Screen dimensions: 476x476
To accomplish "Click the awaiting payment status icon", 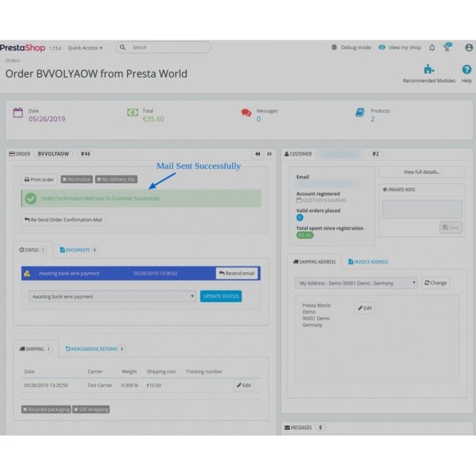I will pyautogui.click(x=27, y=274).
